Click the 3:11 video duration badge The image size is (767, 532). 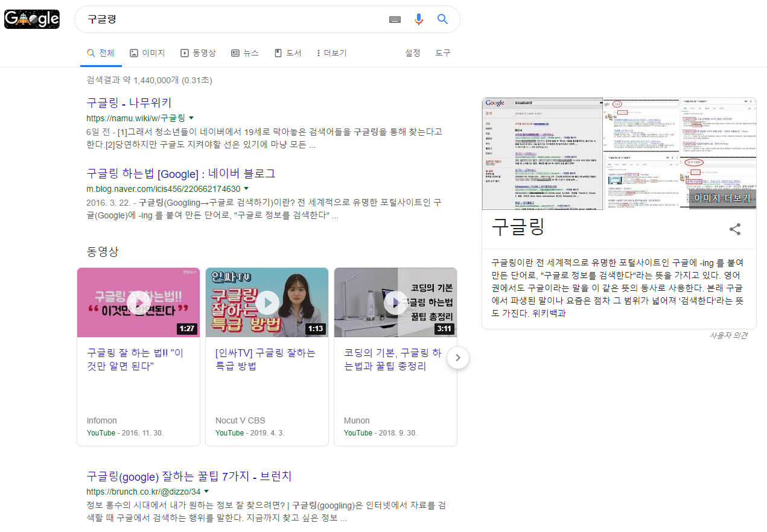pyautogui.click(x=444, y=329)
